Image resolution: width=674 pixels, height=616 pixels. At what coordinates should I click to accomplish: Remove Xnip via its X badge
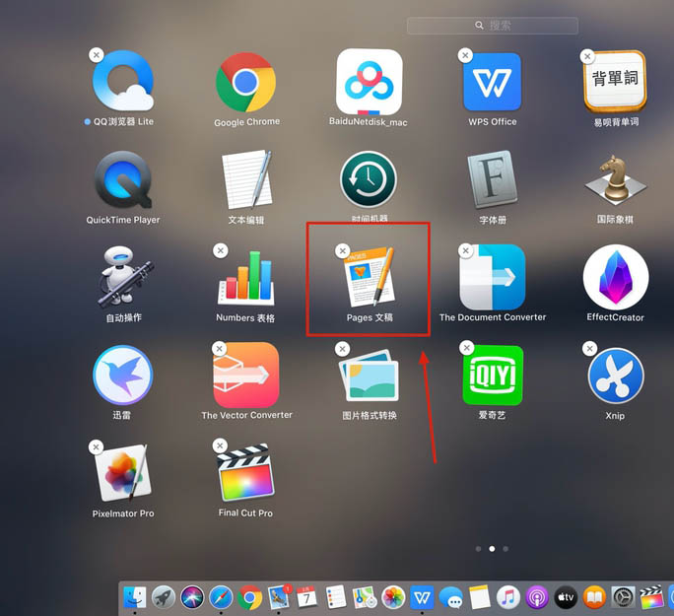pyautogui.click(x=589, y=348)
